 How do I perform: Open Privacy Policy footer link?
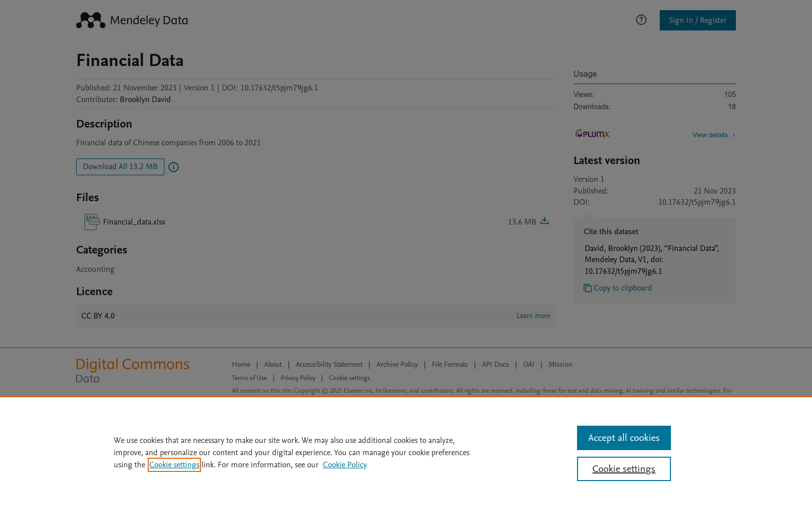pos(298,378)
